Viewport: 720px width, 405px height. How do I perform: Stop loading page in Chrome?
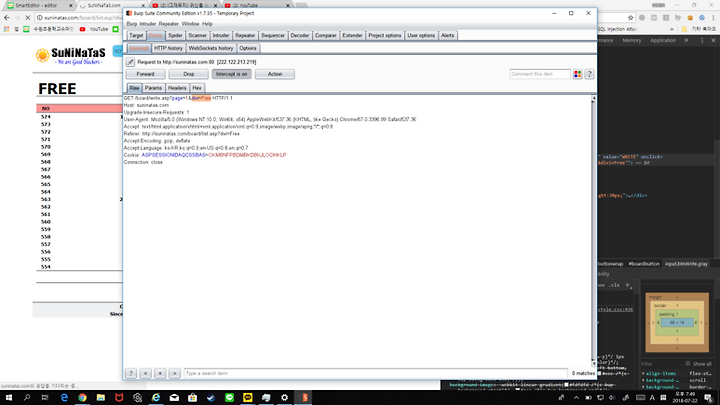[x=28, y=17]
